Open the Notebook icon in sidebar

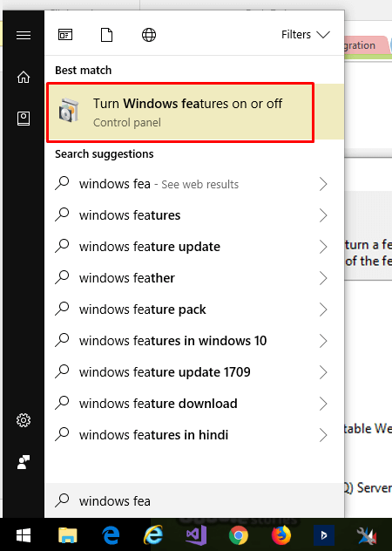pyautogui.click(x=24, y=119)
